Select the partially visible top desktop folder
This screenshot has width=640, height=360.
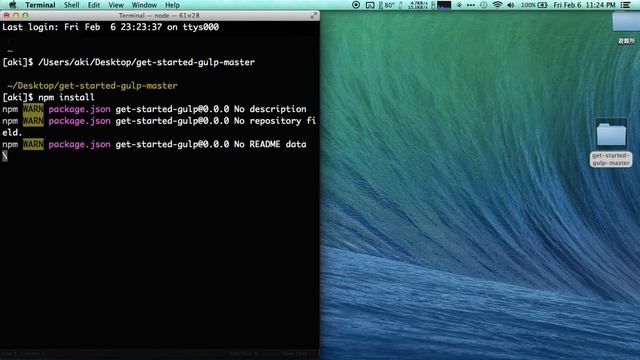pos(626,21)
